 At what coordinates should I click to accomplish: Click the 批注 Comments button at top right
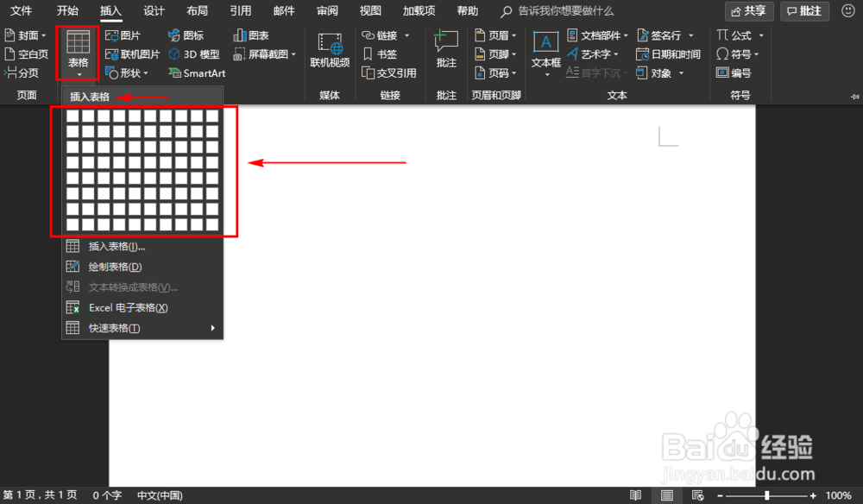(x=804, y=11)
